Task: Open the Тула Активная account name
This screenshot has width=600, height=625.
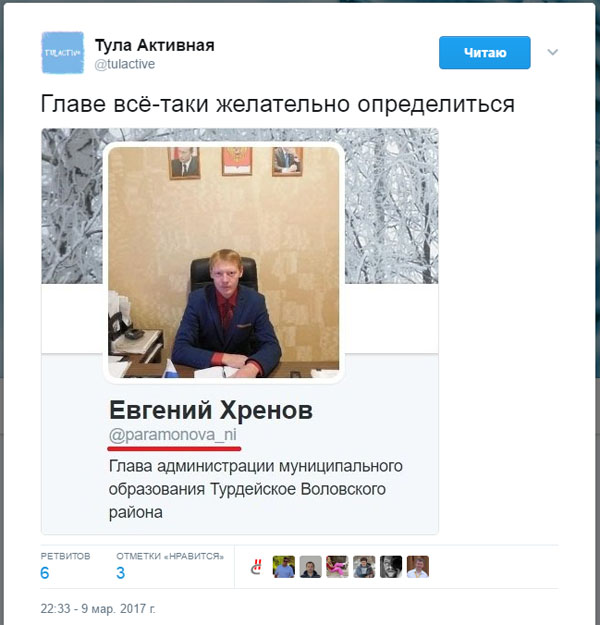Action: [x=155, y=45]
